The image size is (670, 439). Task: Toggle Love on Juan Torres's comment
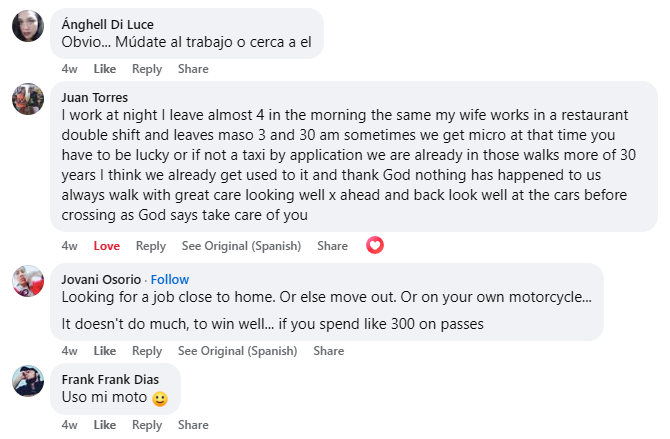(107, 246)
